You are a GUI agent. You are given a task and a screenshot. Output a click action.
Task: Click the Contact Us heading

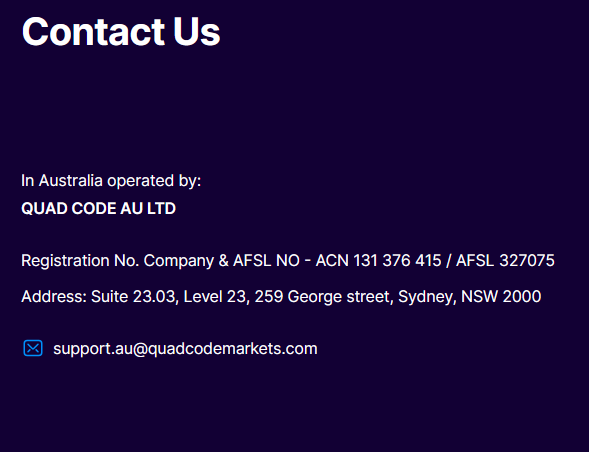[x=121, y=32]
